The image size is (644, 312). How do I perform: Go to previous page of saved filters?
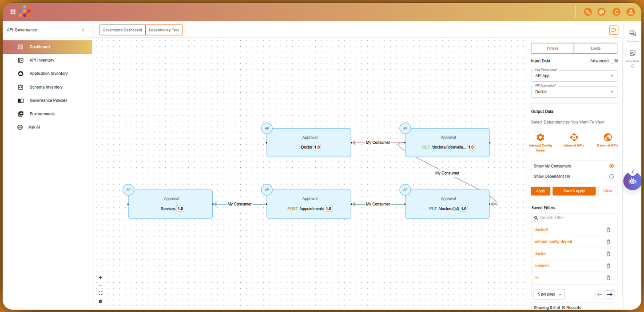[600, 294]
